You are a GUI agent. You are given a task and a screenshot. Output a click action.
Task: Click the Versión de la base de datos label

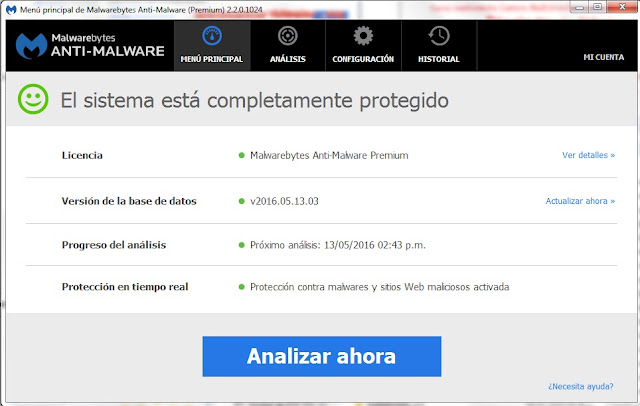(x=129, y=201)
